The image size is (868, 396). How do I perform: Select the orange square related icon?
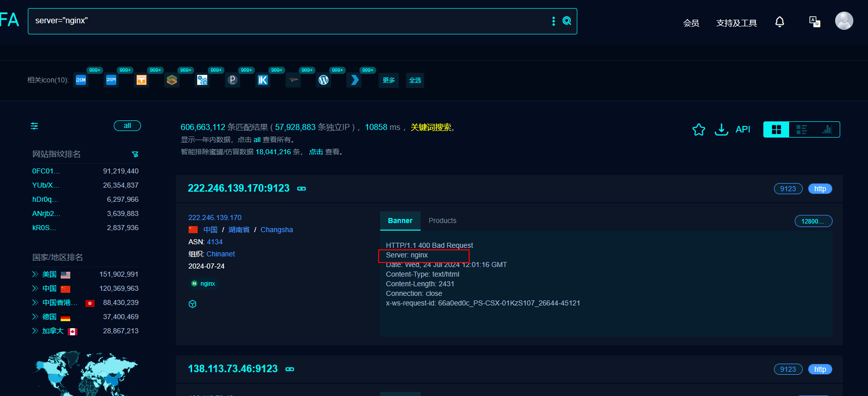[142, 80]
